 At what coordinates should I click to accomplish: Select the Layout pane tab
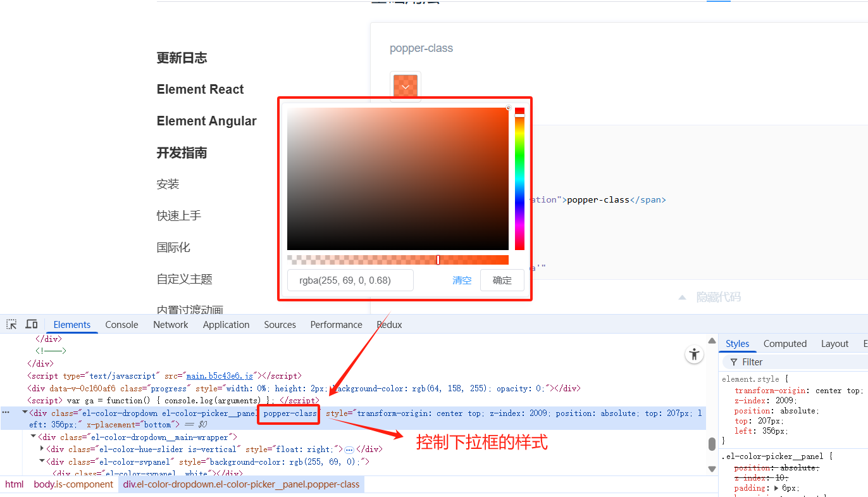click(834, 344)
